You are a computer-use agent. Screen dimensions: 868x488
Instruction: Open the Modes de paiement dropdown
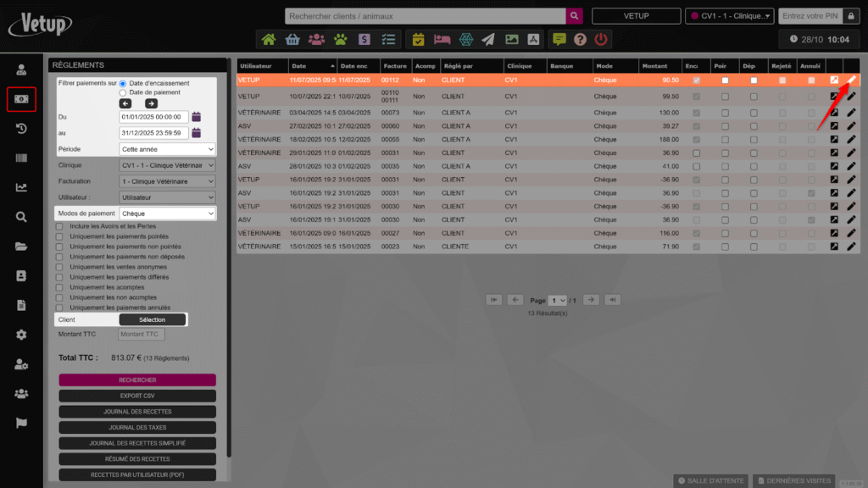(167, 213)
